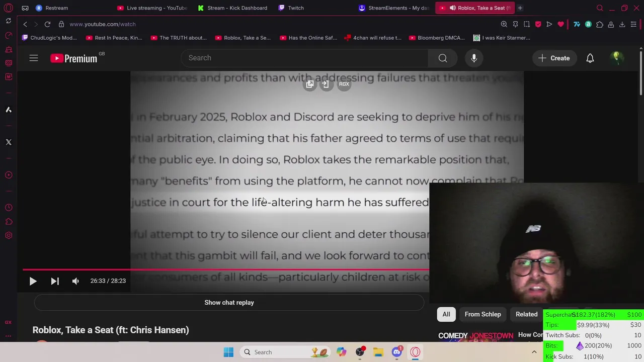Open YouTube notifications bell
The width and height of the screenshot is (644, 362).
[x=590, y=58]
